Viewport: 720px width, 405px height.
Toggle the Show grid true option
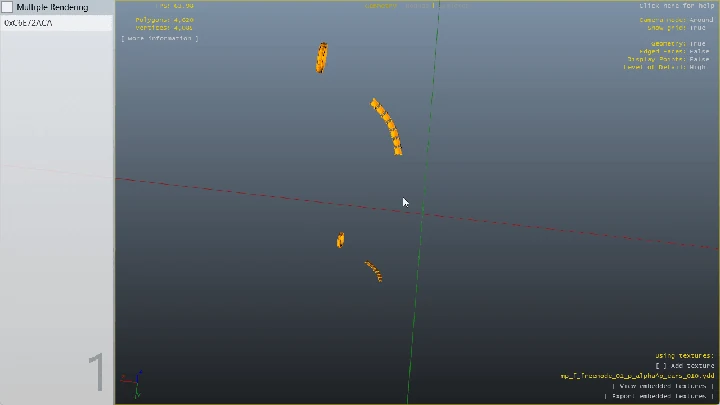click(x=676, y=28)
